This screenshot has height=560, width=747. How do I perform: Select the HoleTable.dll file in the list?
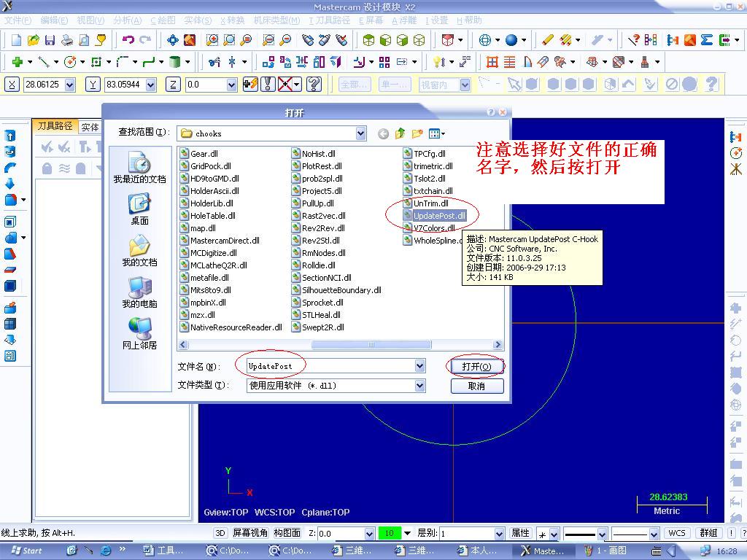(x=208, y=216)
